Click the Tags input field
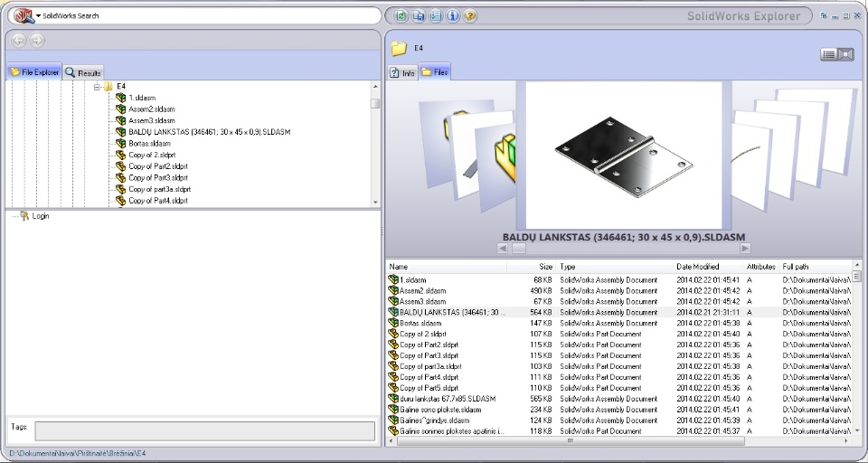868x463 pixels. coord(205,430)
